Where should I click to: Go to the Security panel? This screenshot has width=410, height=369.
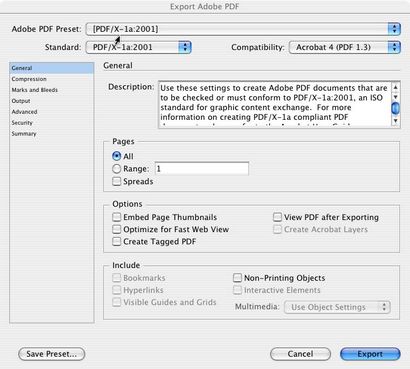(x=22, y=123)
